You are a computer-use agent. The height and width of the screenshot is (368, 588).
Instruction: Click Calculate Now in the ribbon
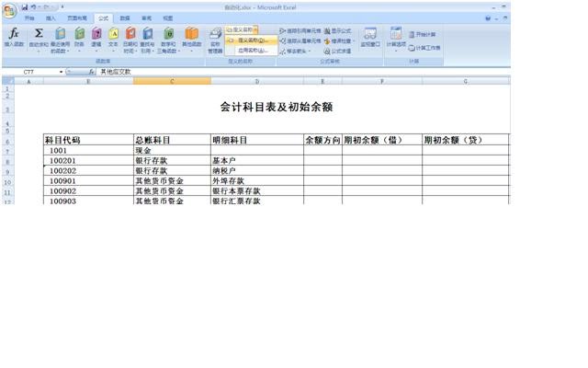coord(423,35)
